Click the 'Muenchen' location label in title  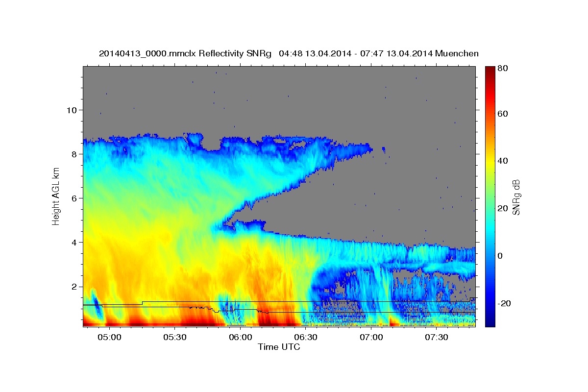457,53
